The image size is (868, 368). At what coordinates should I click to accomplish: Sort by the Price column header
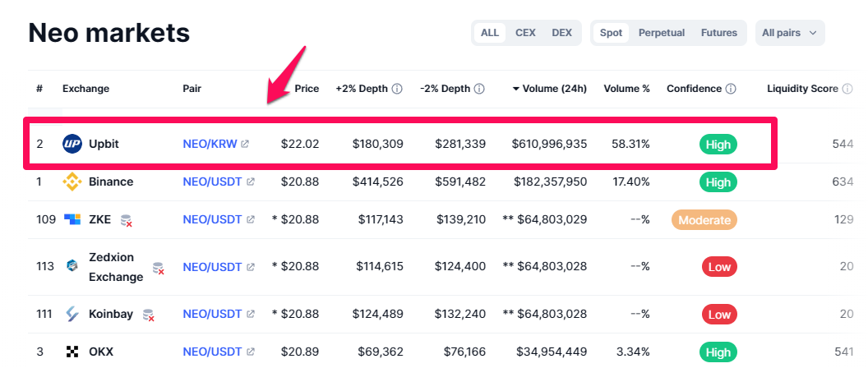[x=307, y=89]
